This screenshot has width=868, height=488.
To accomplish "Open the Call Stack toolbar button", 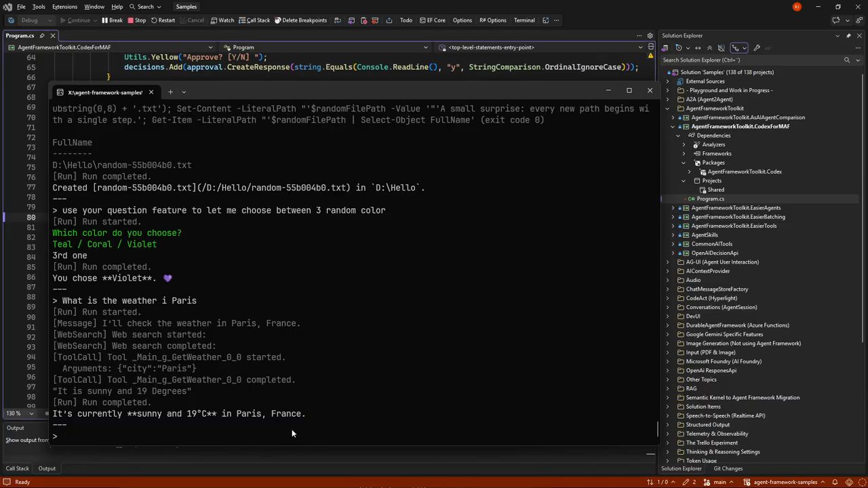I will click(254, 20).
